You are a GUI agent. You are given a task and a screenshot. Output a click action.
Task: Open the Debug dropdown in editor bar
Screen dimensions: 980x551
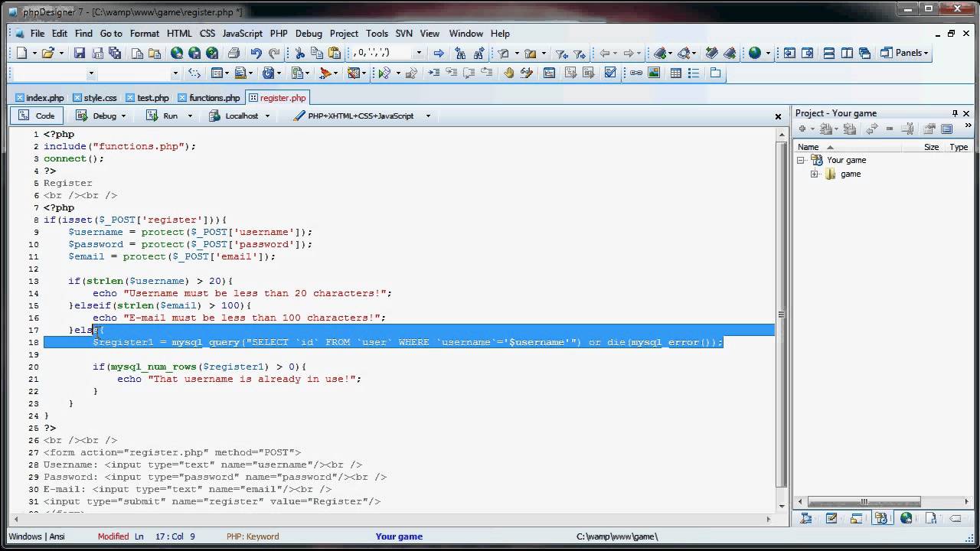pos(123,116)
